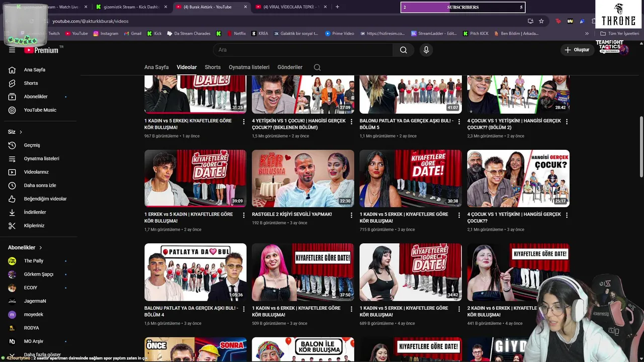Image resolution: width=644 pixels, height=362 pixels.
Task: Play RASTGELE 2 KİŞİYİ SEVGİLİ YAPMAK thumbnail
Action: point(303,178)
